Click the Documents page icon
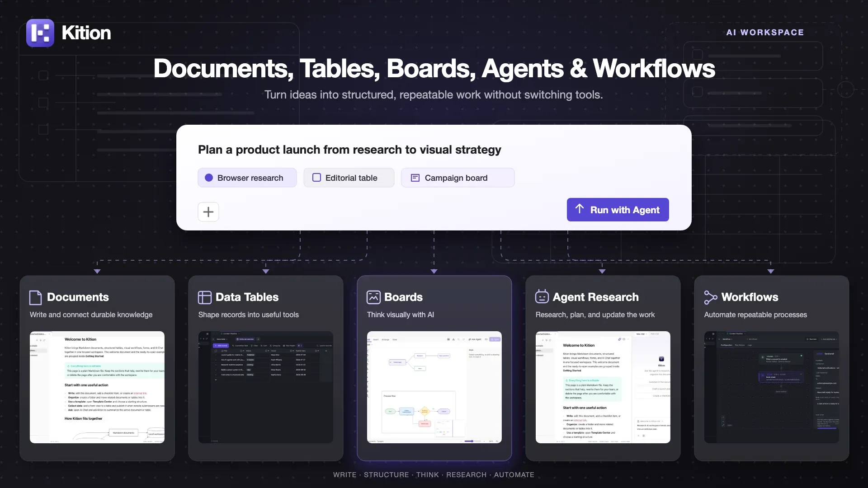868x488 pixels. coord(35,297)
